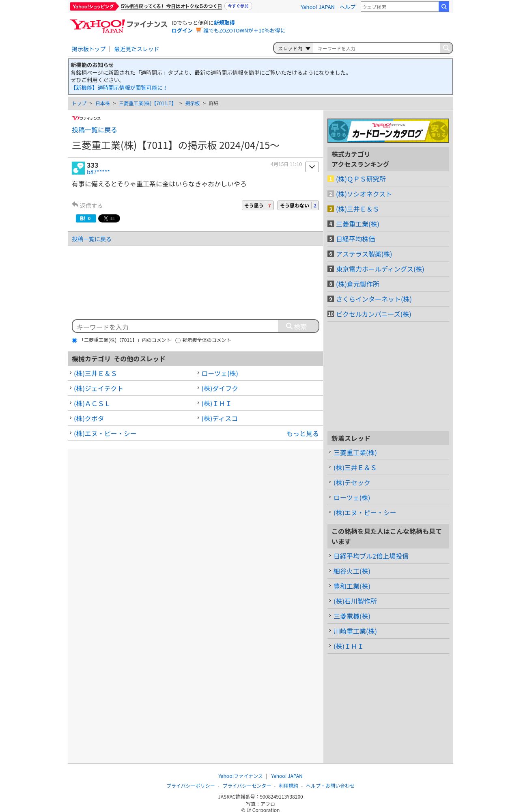
Task: Click 投稿一覧に戻る link below the post
Action: tap(92, 239)
